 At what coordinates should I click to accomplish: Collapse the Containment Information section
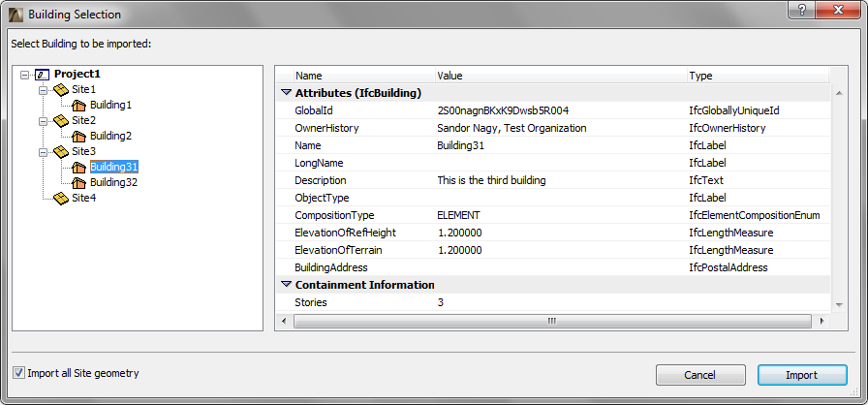(x=286, y=285)
